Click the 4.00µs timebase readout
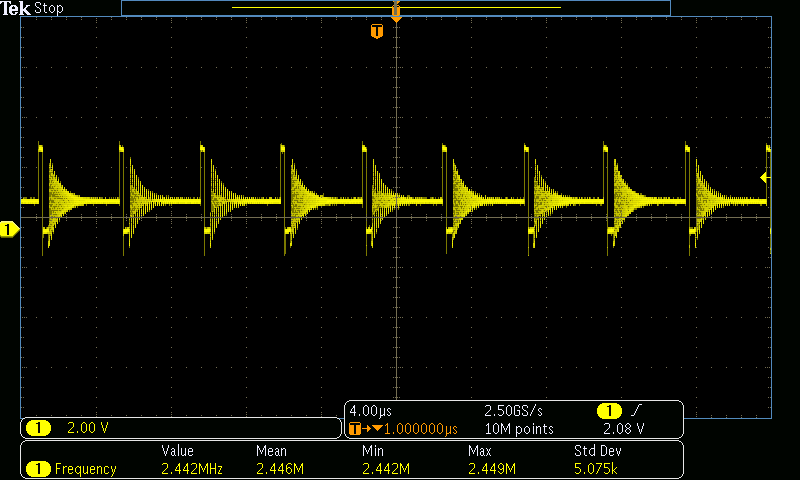 click(x=370, y=411)
